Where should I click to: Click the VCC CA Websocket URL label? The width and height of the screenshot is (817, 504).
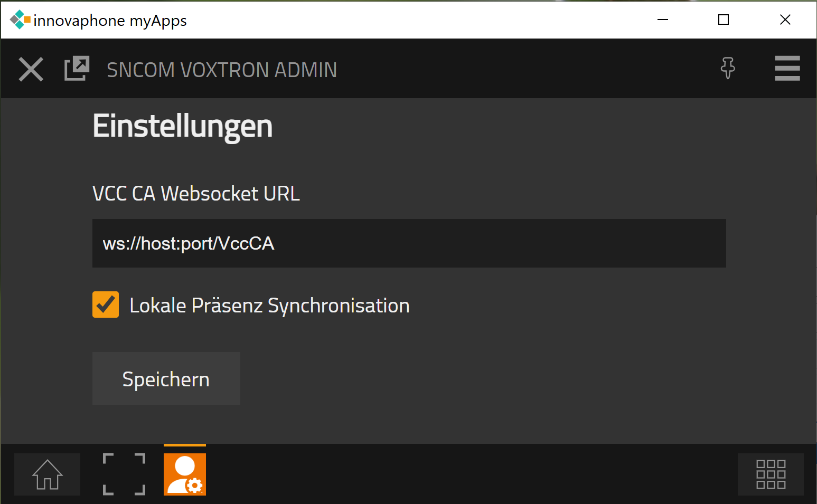[x=196, y=194]
